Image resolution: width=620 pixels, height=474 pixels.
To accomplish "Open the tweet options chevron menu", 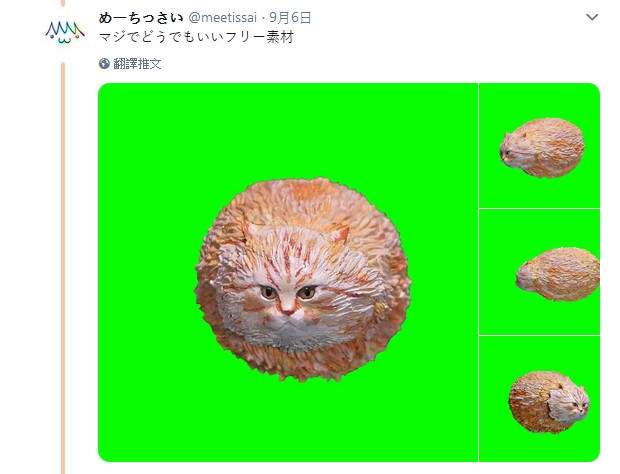I will [x=592, y=17].
